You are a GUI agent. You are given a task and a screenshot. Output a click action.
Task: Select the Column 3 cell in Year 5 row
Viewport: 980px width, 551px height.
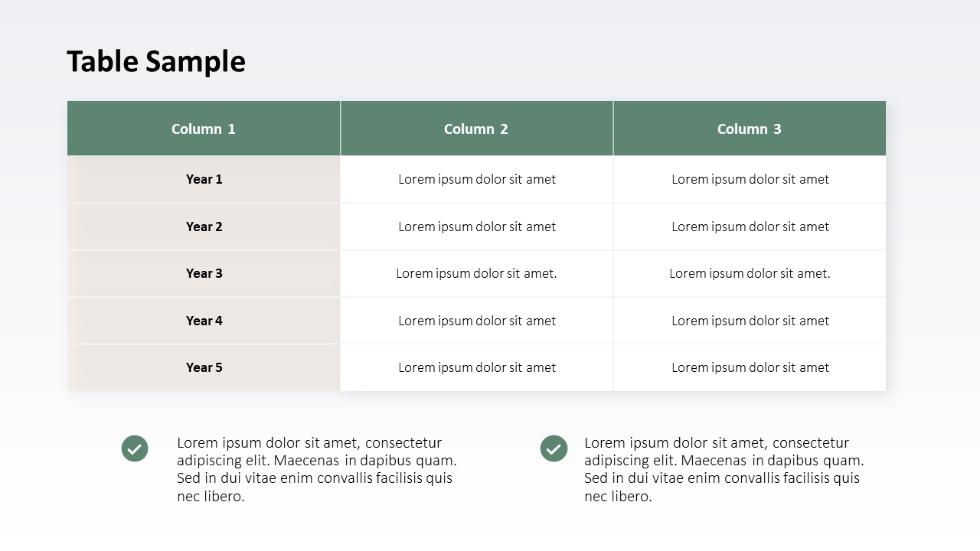tap(750, 367)
